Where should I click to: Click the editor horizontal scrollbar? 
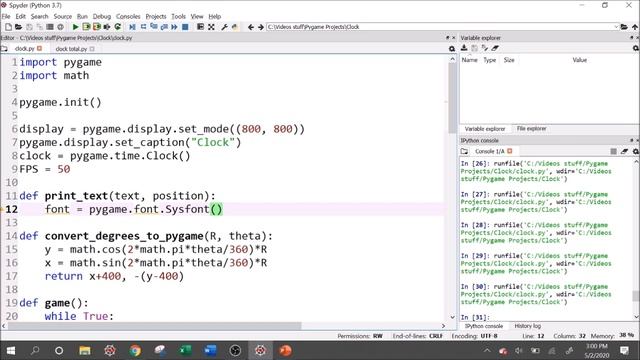pyautogui.click(x=154, y=326)
